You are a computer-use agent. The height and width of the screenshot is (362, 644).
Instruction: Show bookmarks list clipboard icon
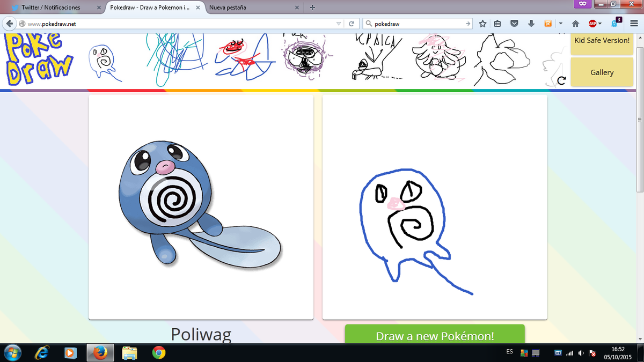497,24
